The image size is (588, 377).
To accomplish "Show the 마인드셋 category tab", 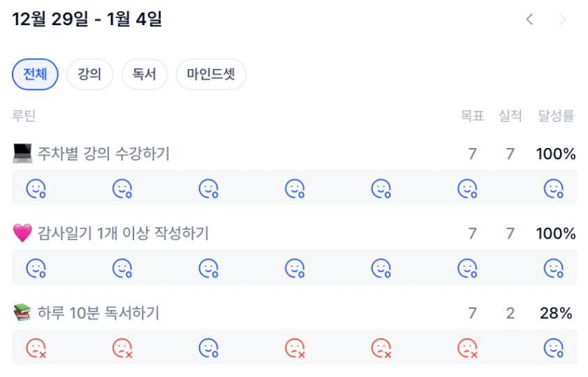I will coord(211,75).
